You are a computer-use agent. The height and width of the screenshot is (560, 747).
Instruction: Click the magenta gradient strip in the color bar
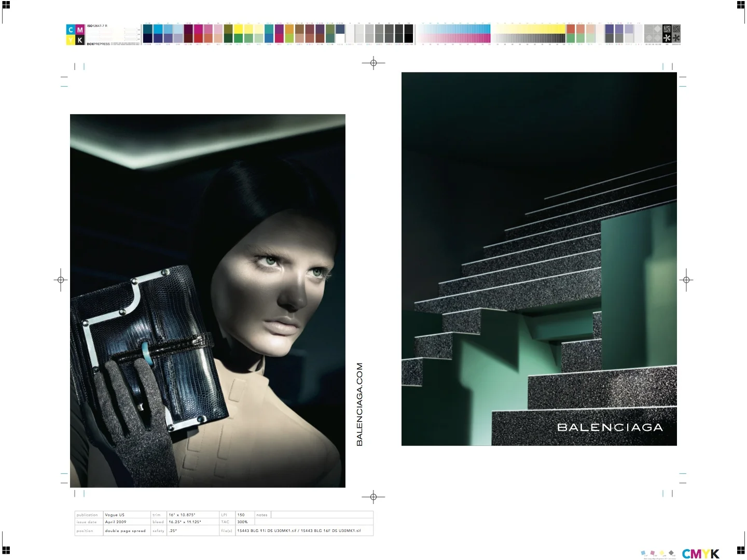[454, 38]
